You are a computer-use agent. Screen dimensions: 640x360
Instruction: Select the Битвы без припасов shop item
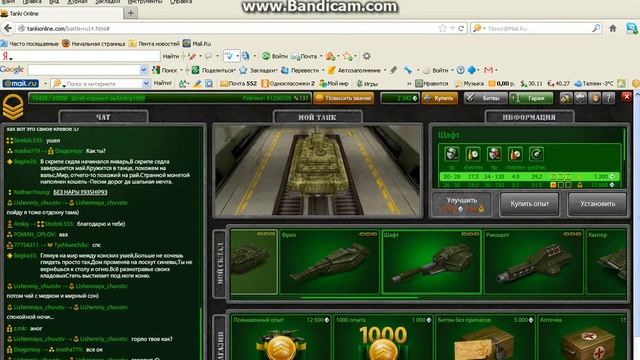[485, 338]
